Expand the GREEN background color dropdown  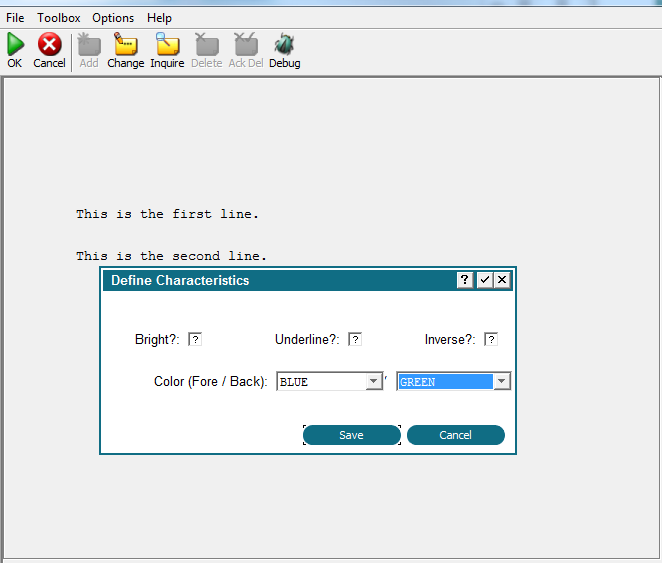tap(502, 382)
